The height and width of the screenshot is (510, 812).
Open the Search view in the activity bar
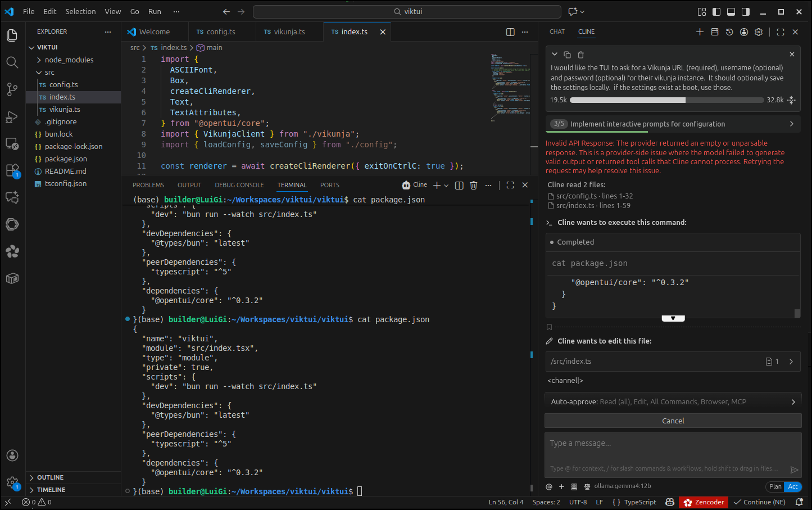click(x=12, y=62)
